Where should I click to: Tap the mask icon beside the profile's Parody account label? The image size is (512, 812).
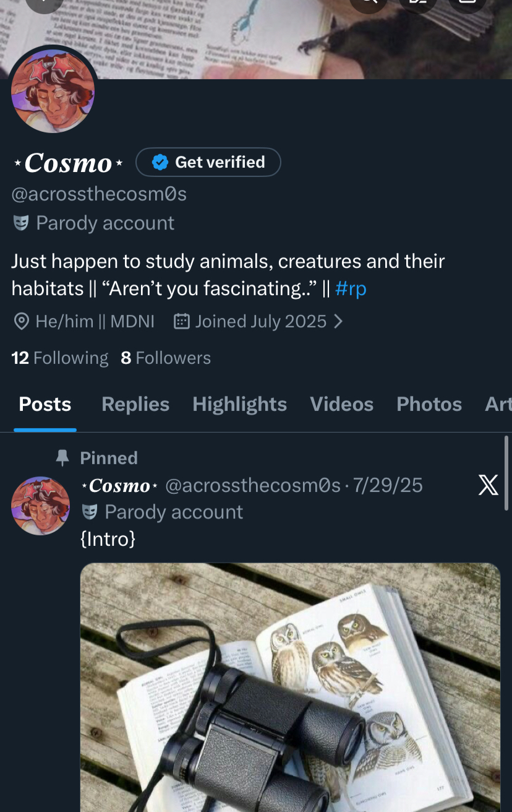(21, 223)
